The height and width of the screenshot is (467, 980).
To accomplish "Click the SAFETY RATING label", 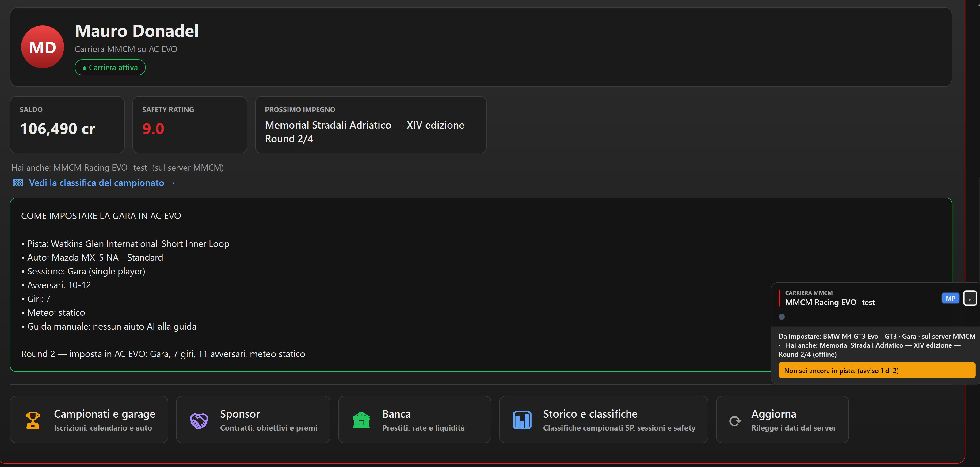I will (x=168, y=109).
